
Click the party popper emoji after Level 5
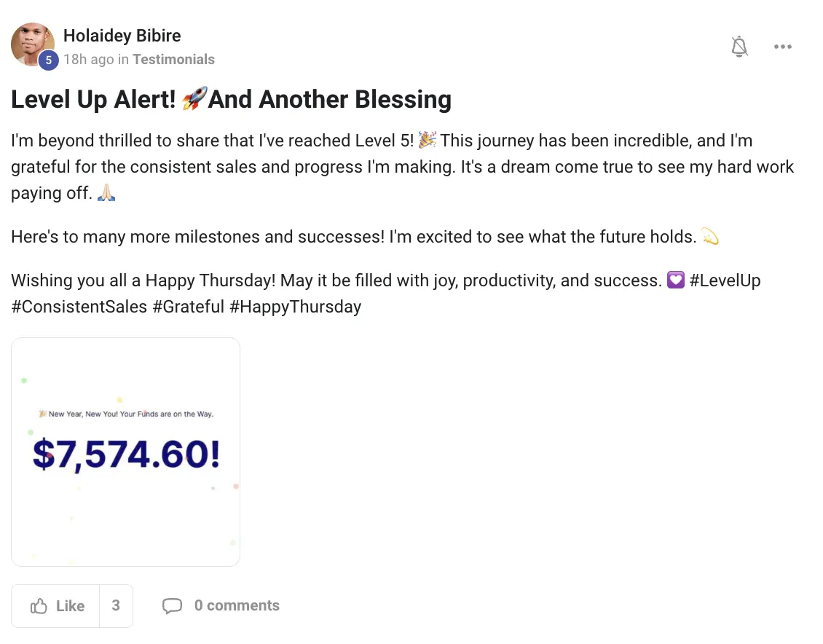428,140
